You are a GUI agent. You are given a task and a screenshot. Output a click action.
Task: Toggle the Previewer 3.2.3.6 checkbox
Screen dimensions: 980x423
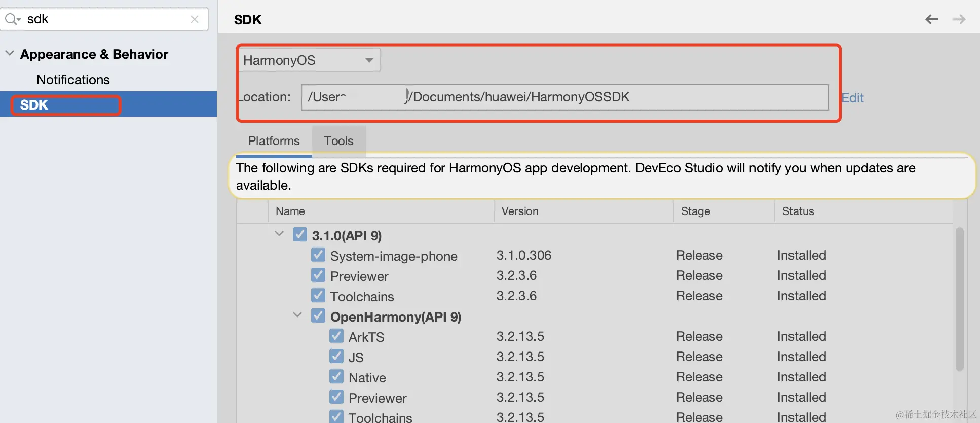click(x=318, y=275)
